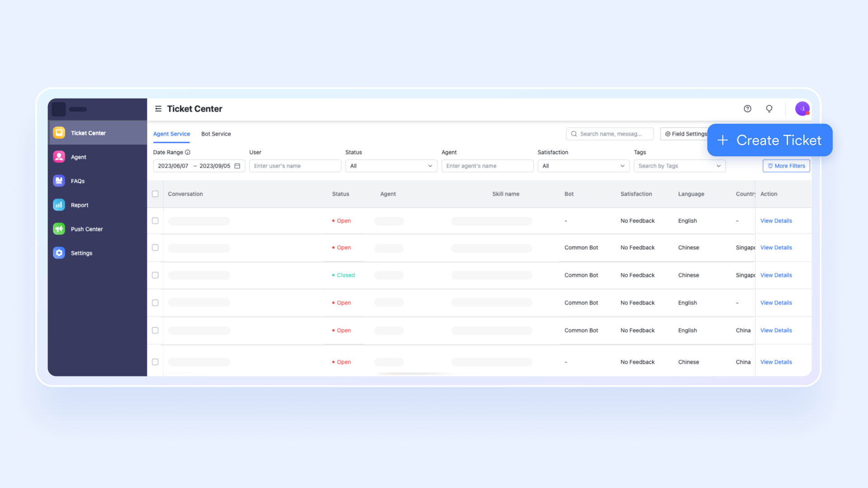Click the lightbulb tips icon
The height and width of the screenshot is (488, 868).
coord(769,109)
